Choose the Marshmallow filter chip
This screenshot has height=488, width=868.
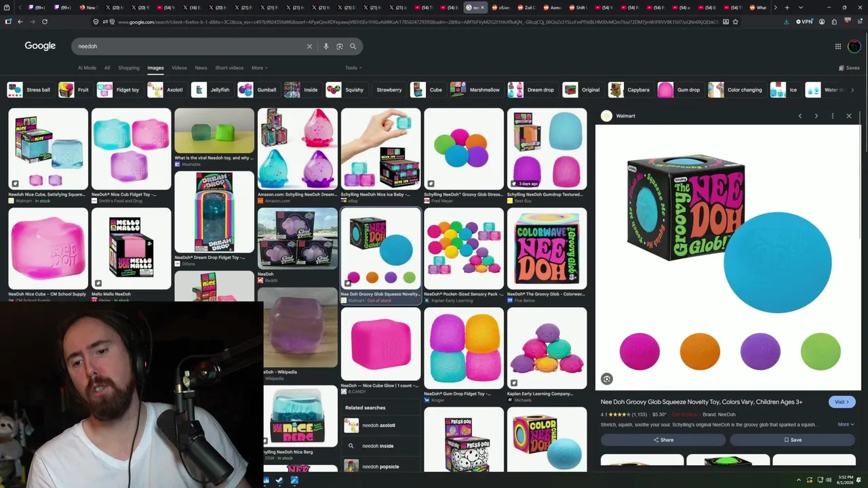pos(475,89)
